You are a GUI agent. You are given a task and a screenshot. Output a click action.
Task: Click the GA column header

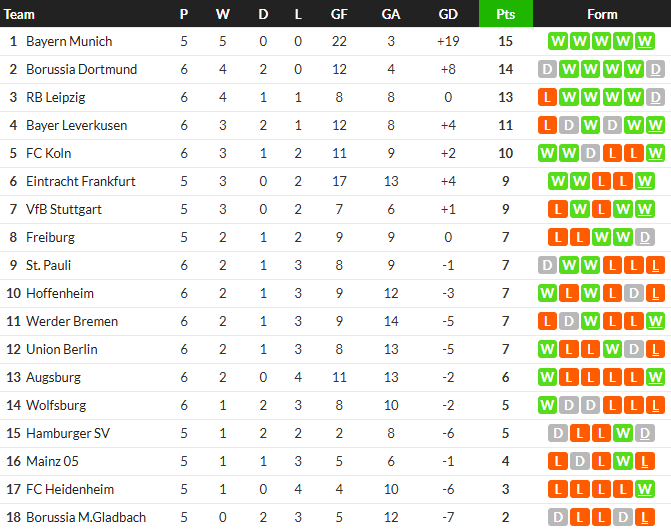click(x=391, y=14)
